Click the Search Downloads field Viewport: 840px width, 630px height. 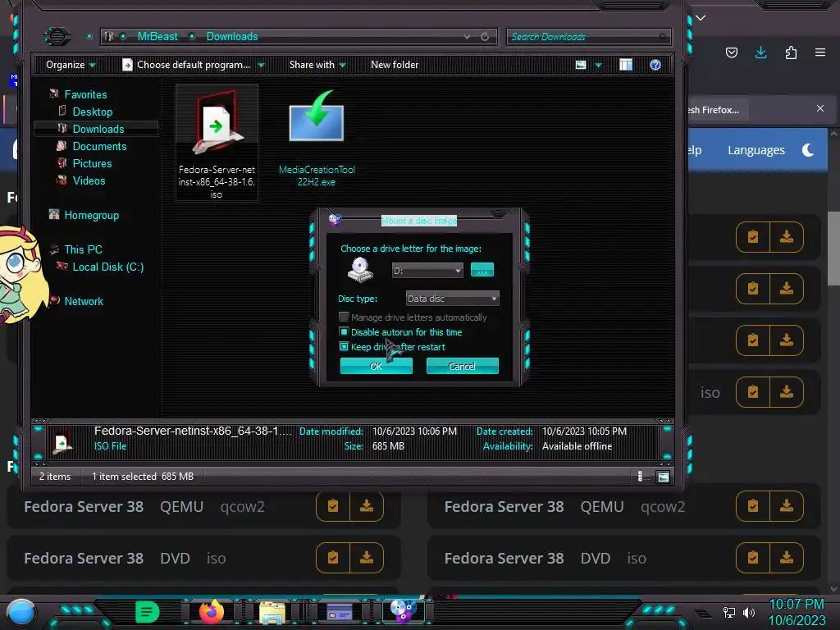pyautogui.click(x=588, y=36)
